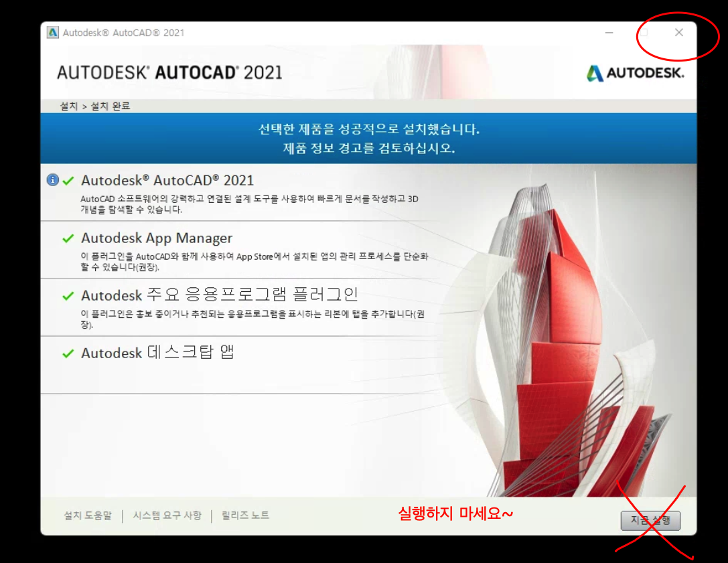Viewport: 728px width, 563px height.
Task: Click the checkmark beside Autodesk 주요 응용프로그램 플러그인
Action: pos(68,296)
